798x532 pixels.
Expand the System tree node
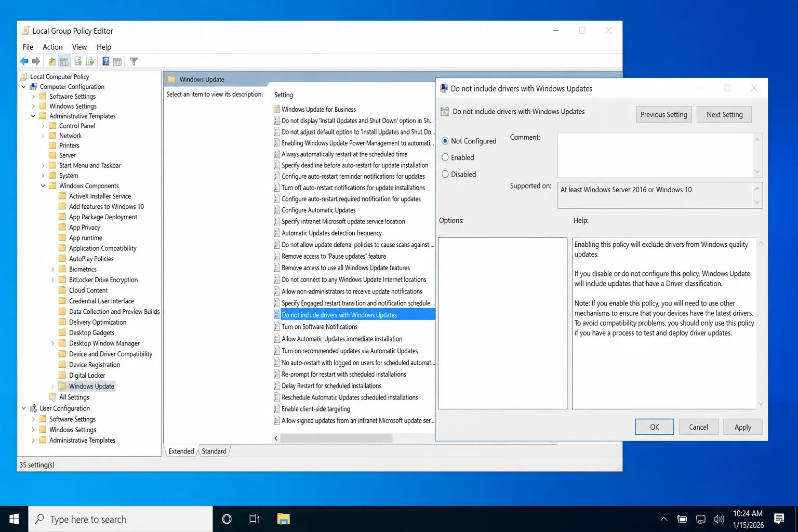coord(43,176)
